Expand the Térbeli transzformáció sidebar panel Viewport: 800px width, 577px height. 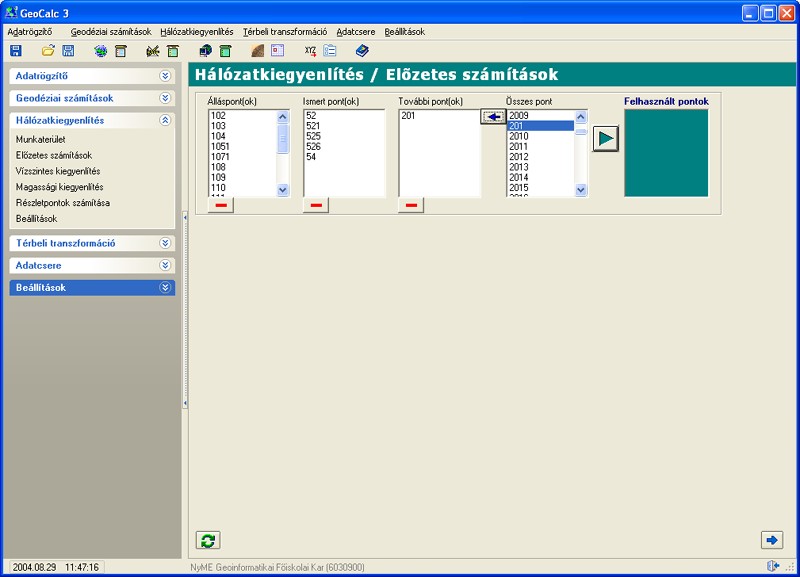(165, 243)
